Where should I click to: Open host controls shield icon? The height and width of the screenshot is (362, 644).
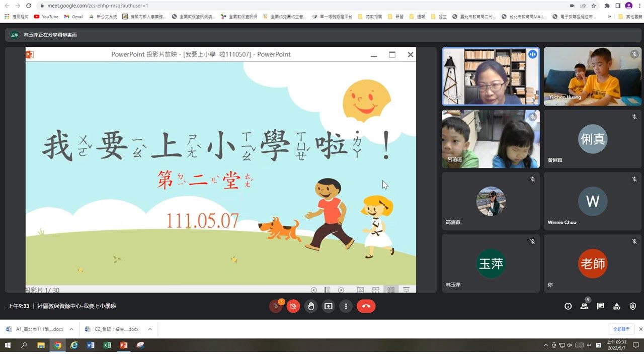(633, 306)
